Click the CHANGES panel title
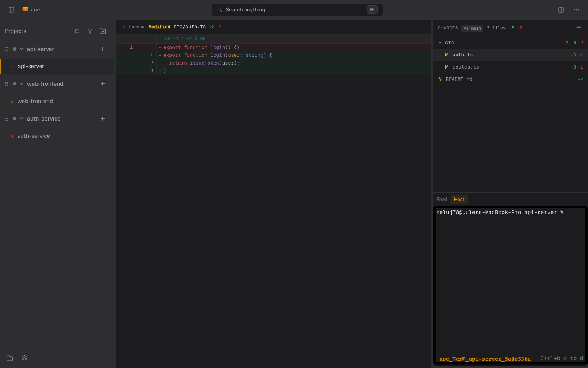Image resolution: width=588 pixels, height=368 pixels. click(x=448, y=28)
